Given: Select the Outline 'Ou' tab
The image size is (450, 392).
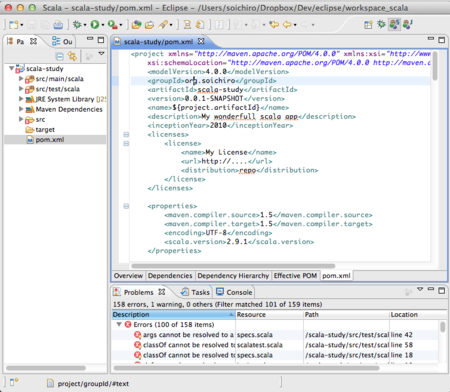Looking at the screenshot, I should point(62,42).
